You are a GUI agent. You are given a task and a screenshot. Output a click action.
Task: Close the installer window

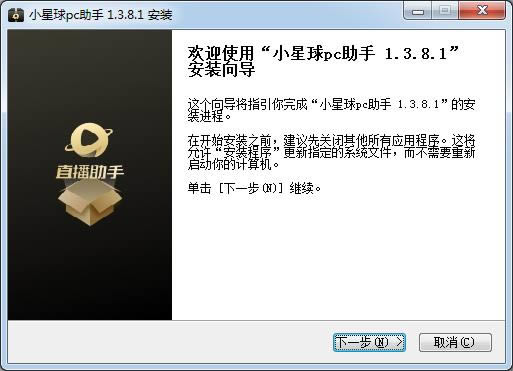[x=482, y=11]
